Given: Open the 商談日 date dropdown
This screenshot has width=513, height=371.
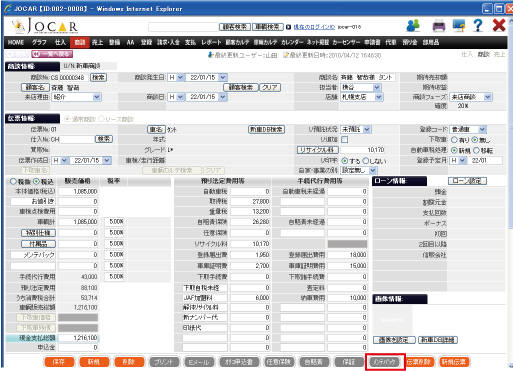Looking at the screenshot, I should point(206,97).
